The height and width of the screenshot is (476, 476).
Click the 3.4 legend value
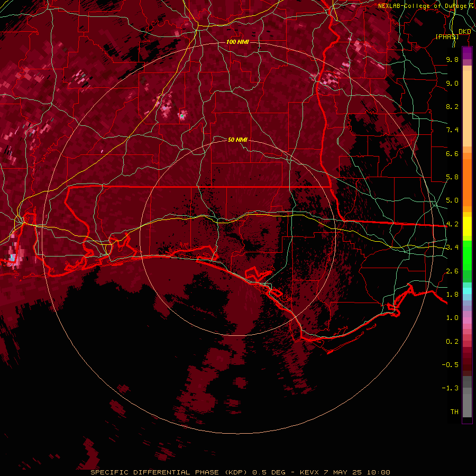[452, 248]
